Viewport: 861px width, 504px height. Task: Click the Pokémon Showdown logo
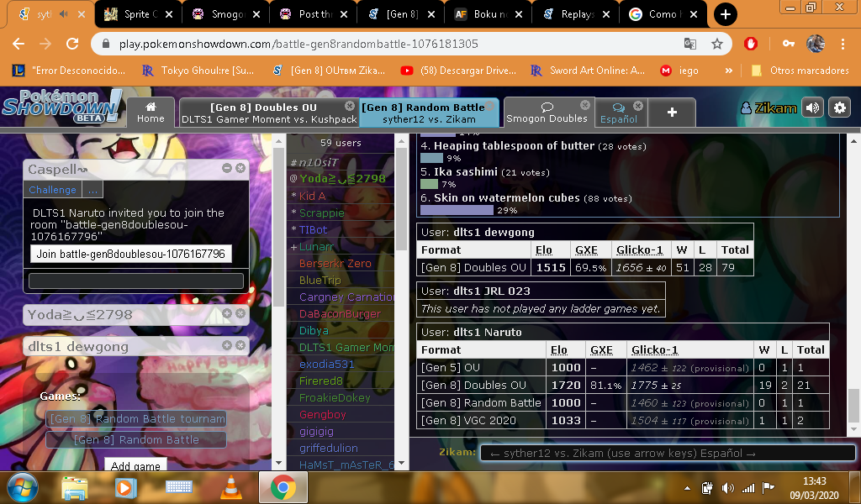pos(61,106)
